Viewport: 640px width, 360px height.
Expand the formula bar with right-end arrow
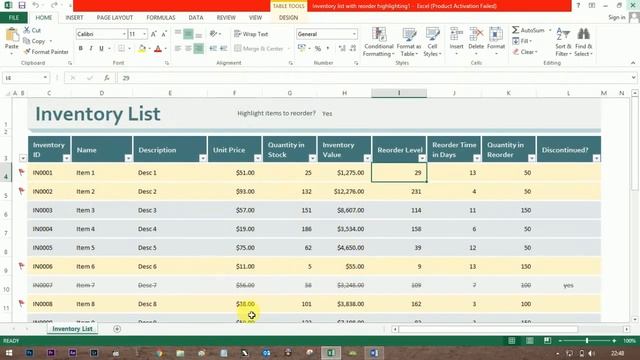click(633, 78)
